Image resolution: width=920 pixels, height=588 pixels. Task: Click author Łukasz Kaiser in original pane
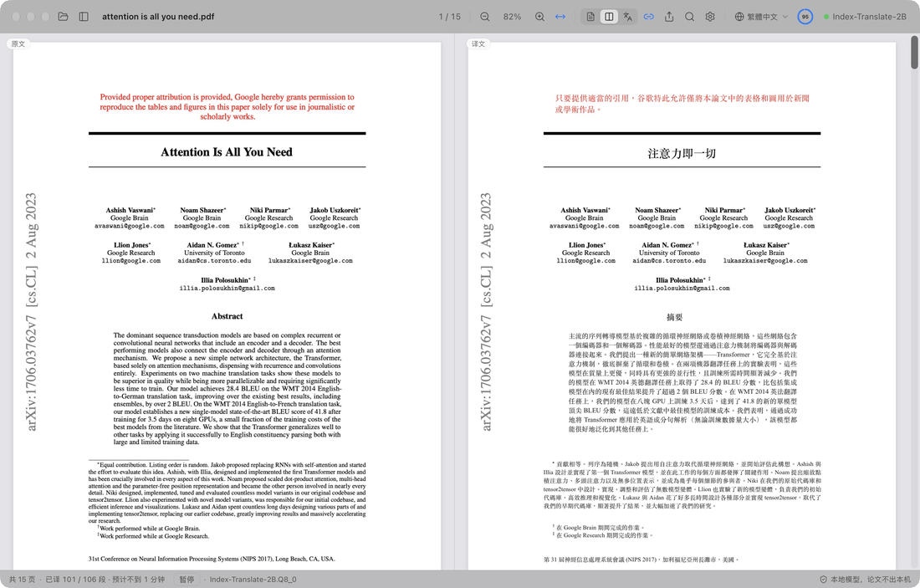tap(310, 245)
